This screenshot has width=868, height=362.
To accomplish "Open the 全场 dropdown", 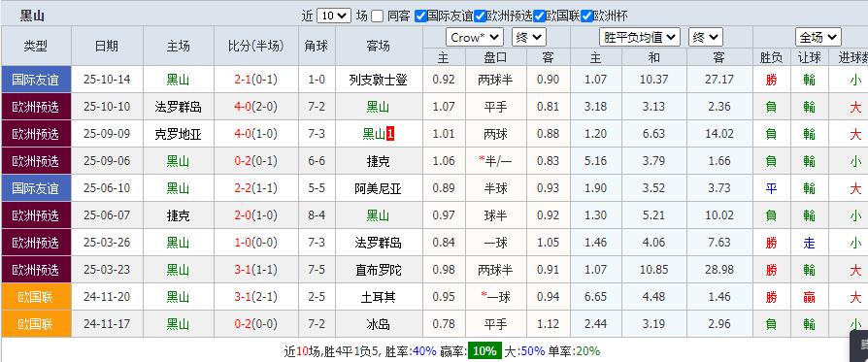I will pos(818,38).
